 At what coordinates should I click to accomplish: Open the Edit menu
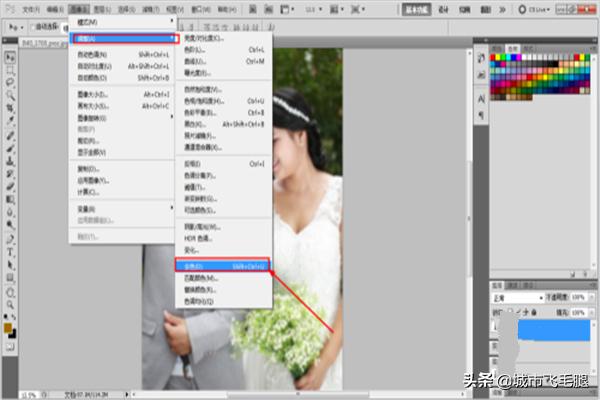tap(55, 9)
